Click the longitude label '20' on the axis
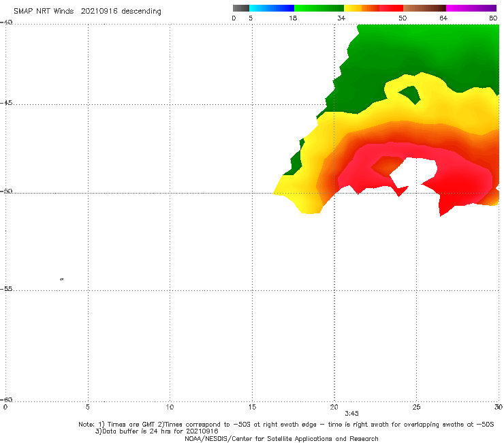 click(x=334, y=407)
